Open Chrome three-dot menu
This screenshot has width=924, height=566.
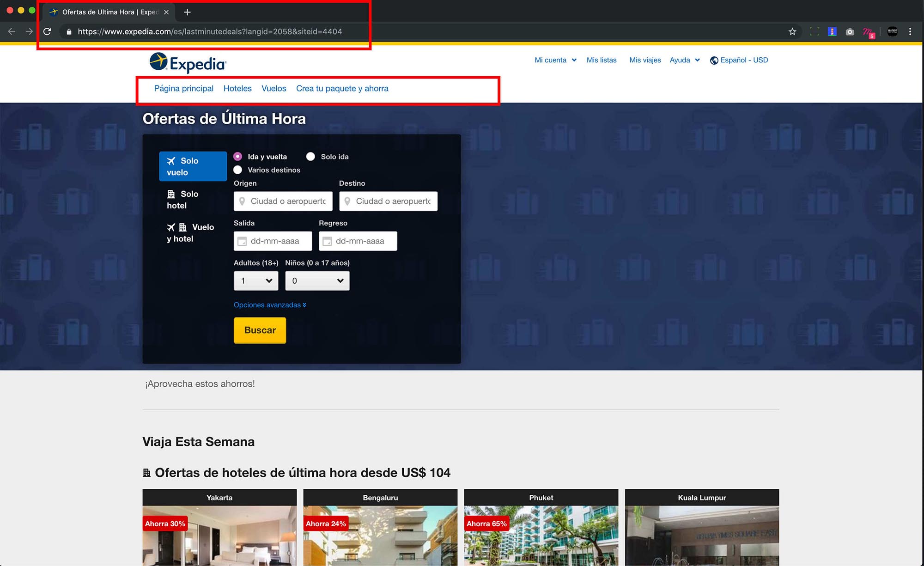(x=910, y=31)
